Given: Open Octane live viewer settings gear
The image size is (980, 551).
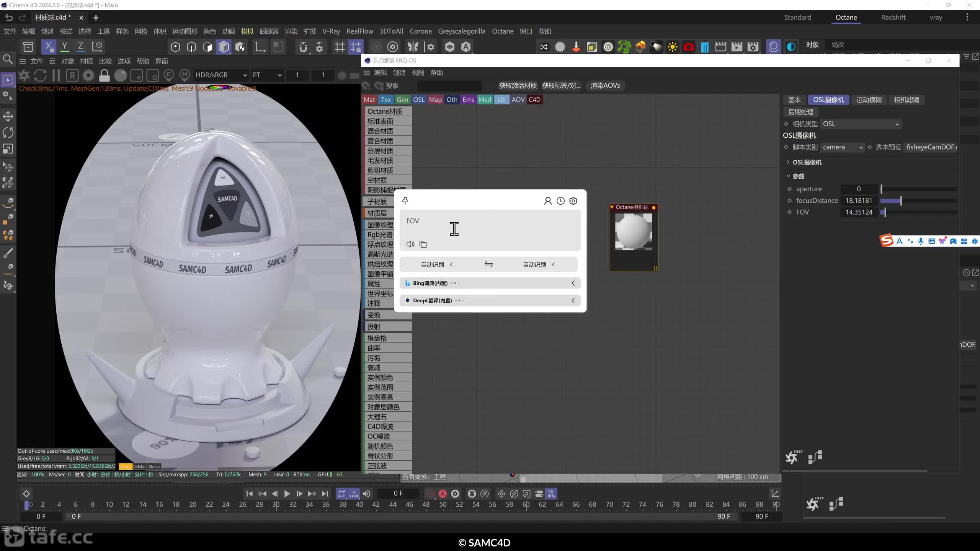Looking at the screenshot, I should (88, 75).
